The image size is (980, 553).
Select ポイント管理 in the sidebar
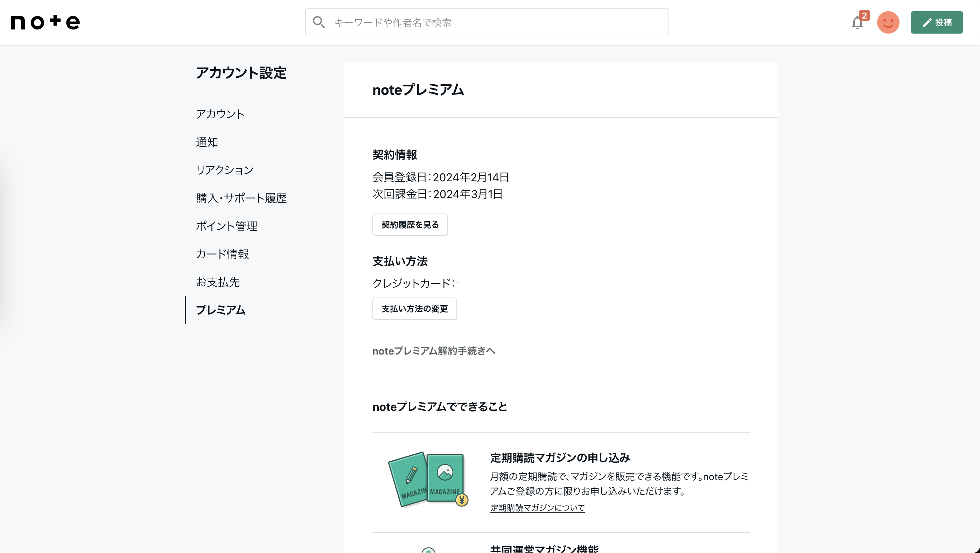(227, 226)
